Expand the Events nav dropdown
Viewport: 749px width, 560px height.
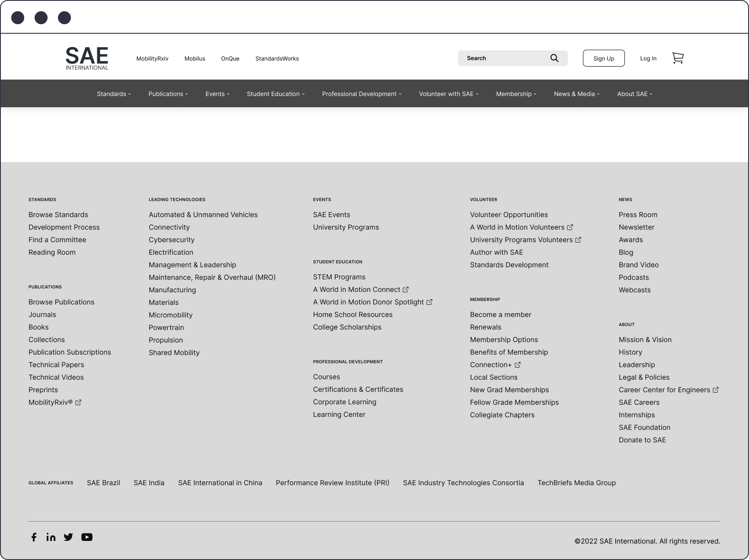click(218, 94)
